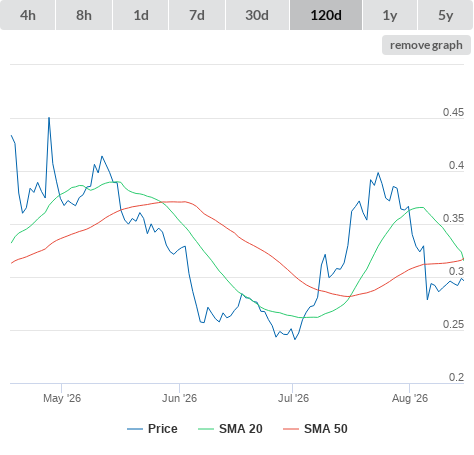Click the red SMA 50 legend marker
Image resolution: width=474 pixels, height=455 pixels.
point(291,429)
